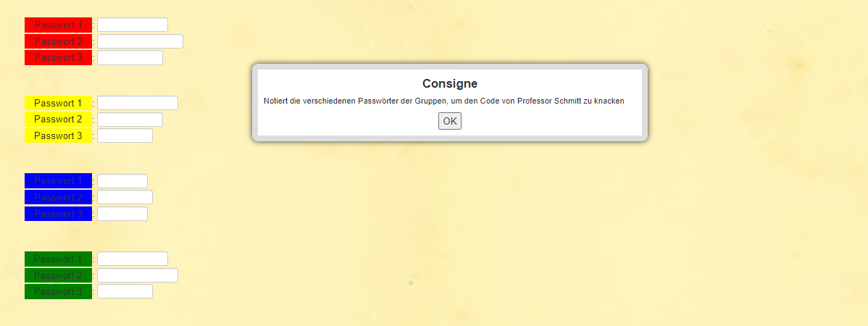Focus the blue group Passwort 3 input field

point(122,214)
